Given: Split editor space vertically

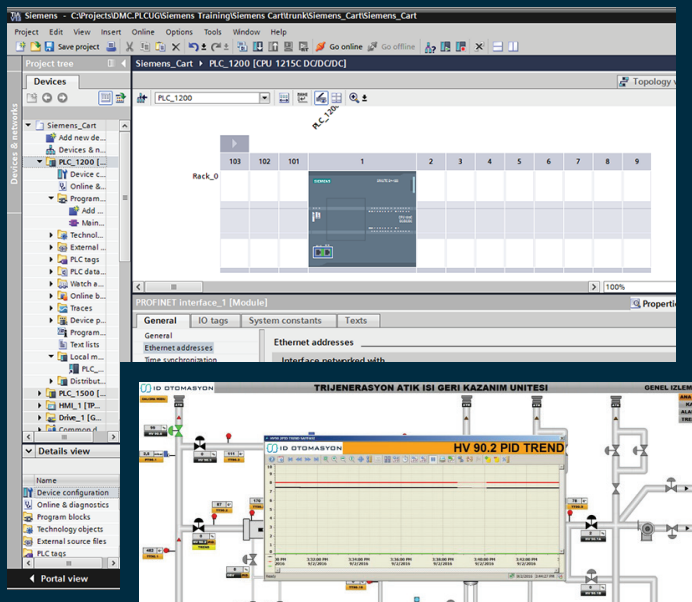Looking at the screenshot, I should [513, 46].
